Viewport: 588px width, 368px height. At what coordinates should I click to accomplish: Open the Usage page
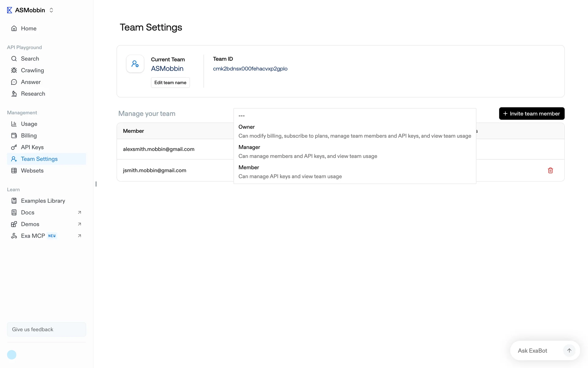pyautogui.click(x=29, y=124)
